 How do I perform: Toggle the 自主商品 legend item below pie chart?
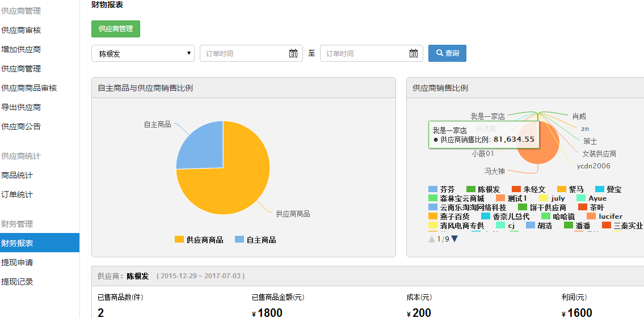255,240
